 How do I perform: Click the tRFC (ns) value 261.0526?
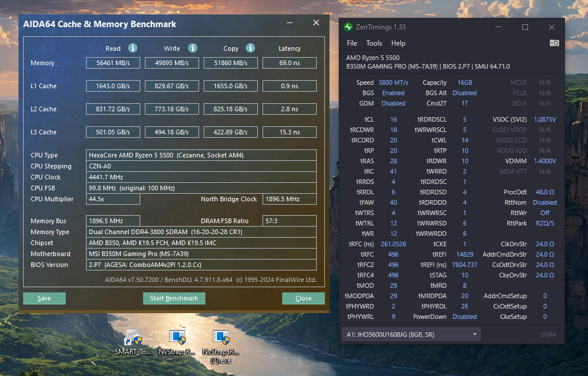(x=394, y=244)
